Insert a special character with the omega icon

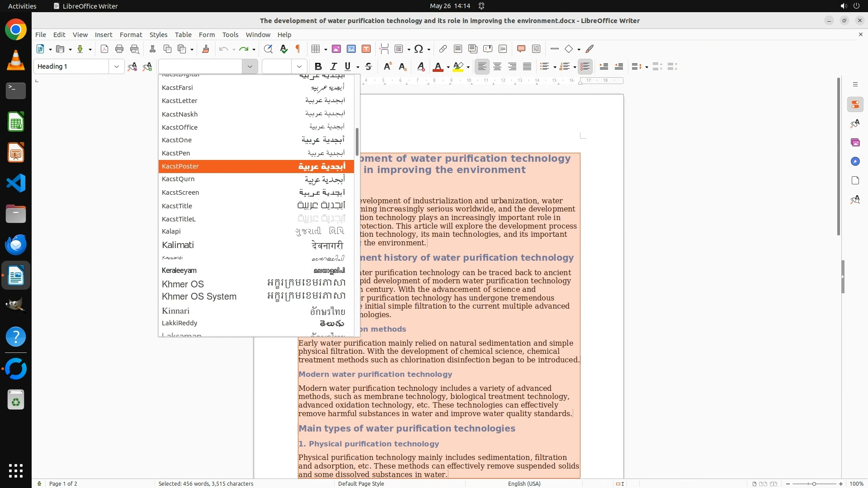pos(419,49)
